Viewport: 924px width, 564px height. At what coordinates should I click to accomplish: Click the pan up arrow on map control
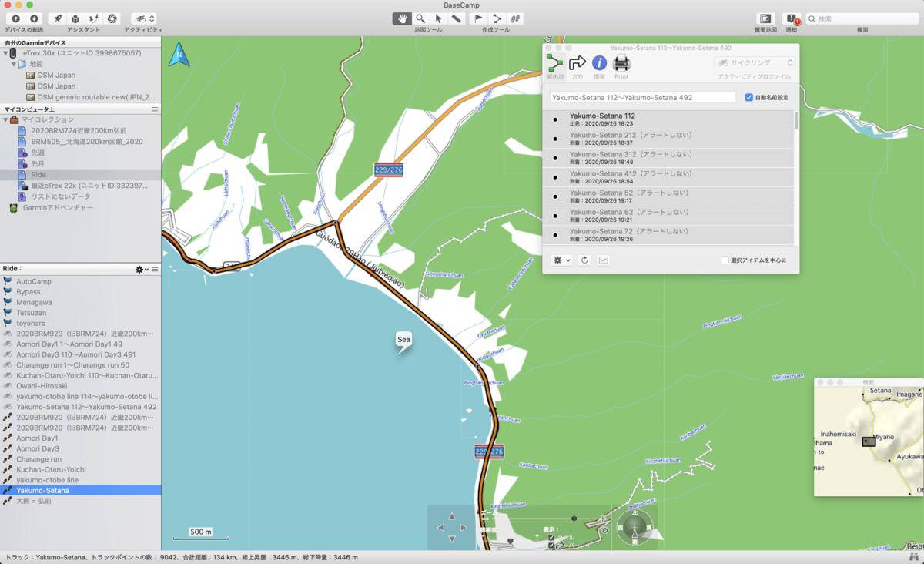coord(452,515)
